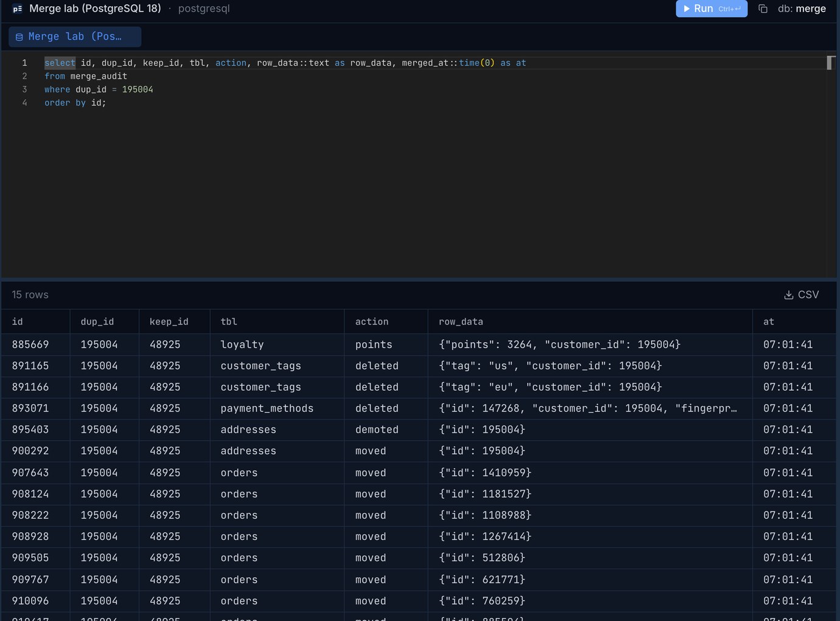Click the row_data cell with tag "us"
The width and height of the screenshot is (840, 621).
coord(590,366)
